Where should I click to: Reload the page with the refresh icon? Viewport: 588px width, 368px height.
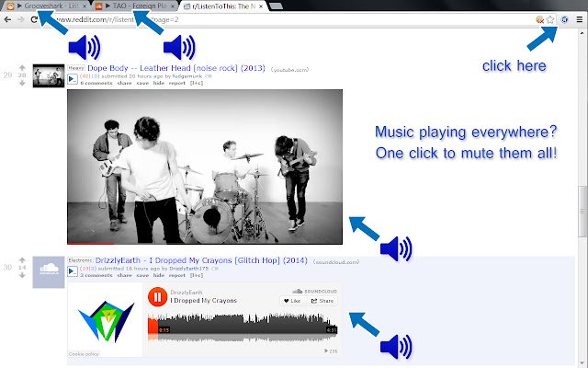[x=34, y=19]
